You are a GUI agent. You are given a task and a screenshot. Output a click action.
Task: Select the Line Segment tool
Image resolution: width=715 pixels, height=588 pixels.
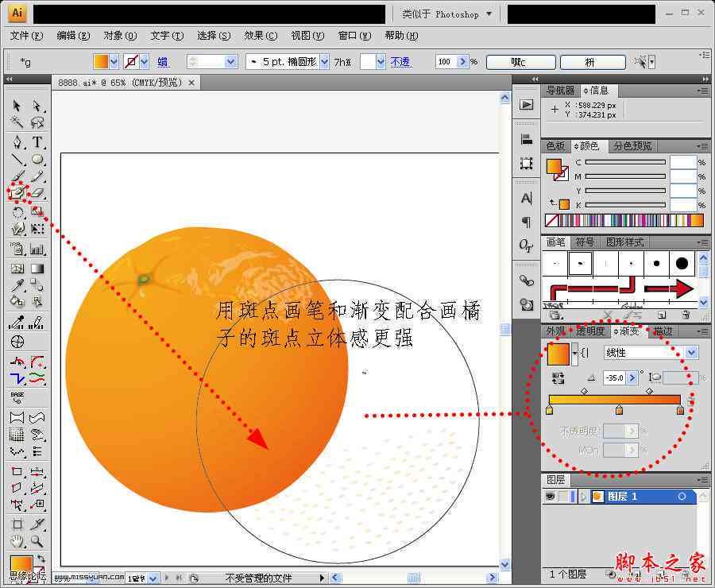pos(17,159)
